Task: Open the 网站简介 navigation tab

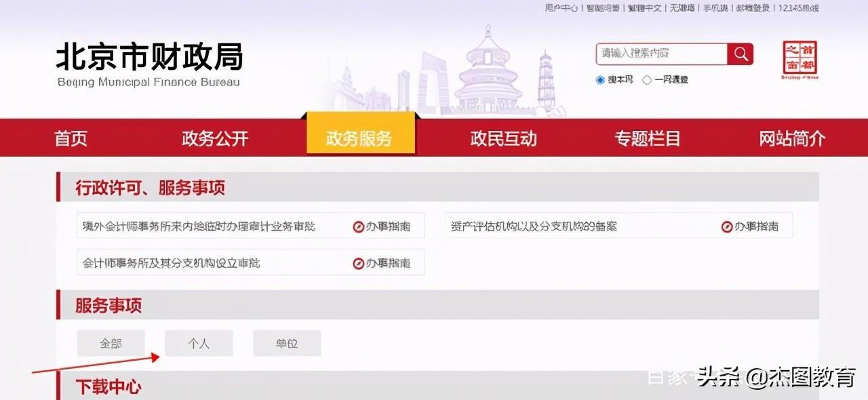Action: tap(792, 139)
